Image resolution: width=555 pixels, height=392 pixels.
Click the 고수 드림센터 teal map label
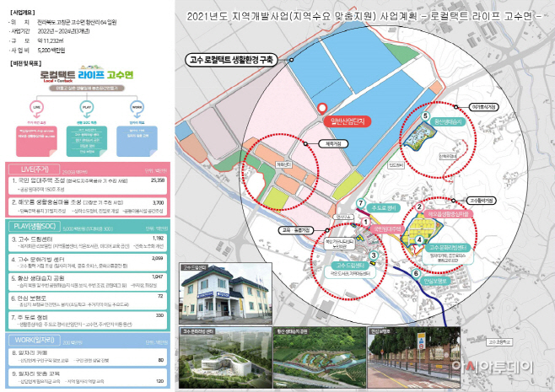point(350,266)
